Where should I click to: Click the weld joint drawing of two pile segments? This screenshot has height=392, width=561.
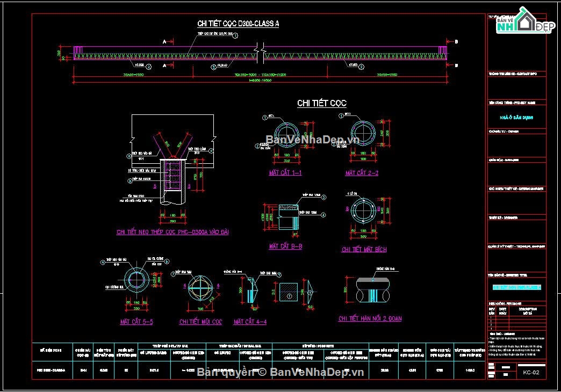point(372,291)
